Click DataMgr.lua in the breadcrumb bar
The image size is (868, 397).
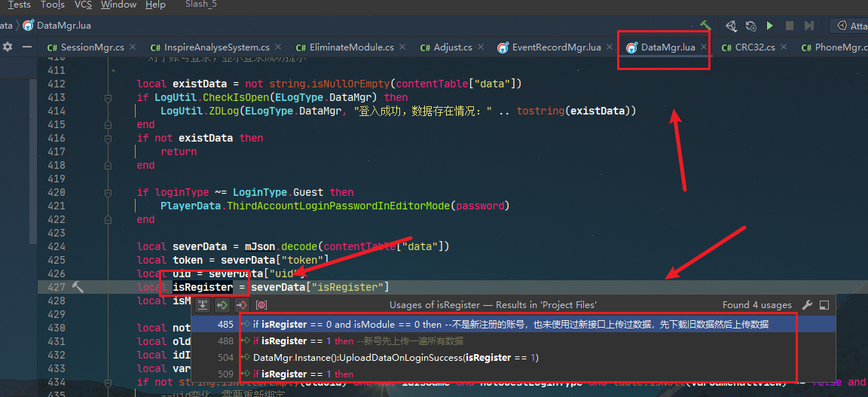[x=64, y=26]
